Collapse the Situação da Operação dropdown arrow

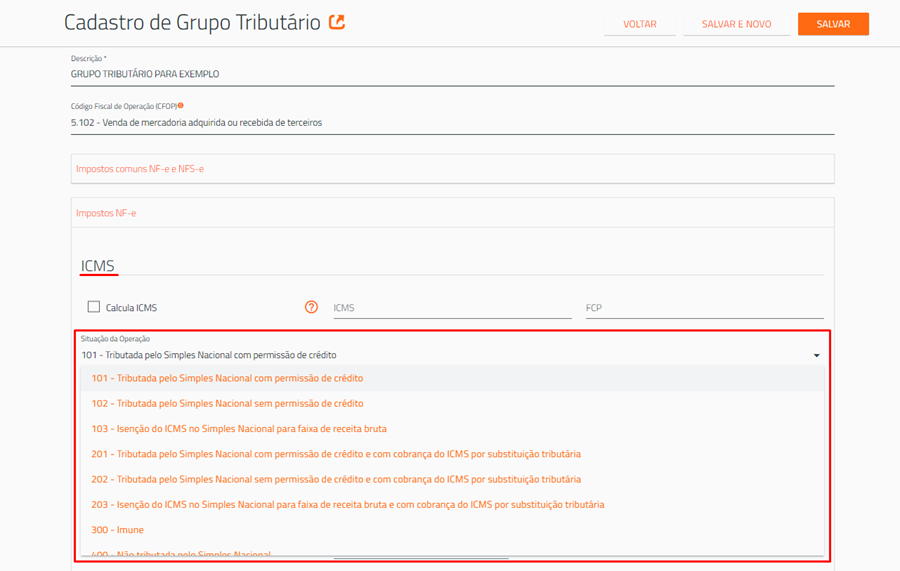coord(816,355)
